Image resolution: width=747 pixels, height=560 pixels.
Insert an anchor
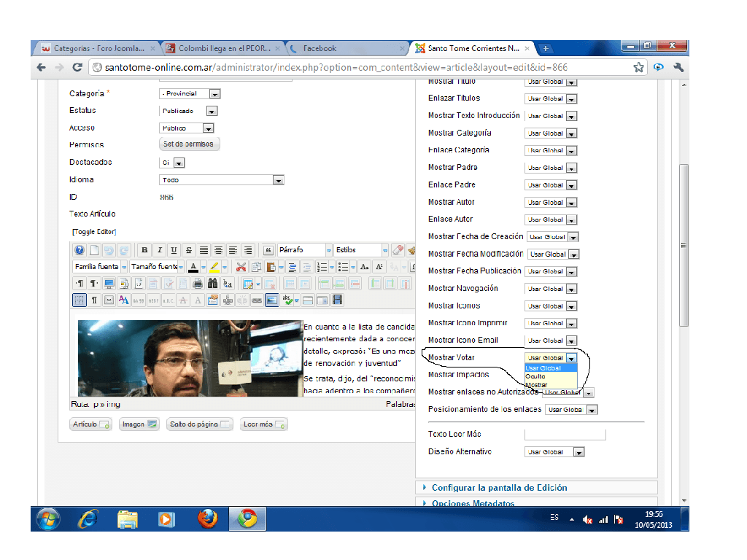228,300
